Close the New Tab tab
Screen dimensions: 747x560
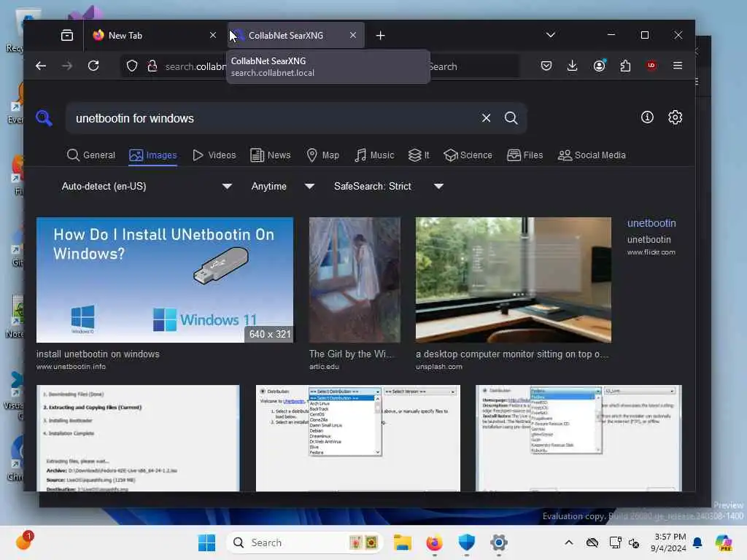(x=213, y=35)
